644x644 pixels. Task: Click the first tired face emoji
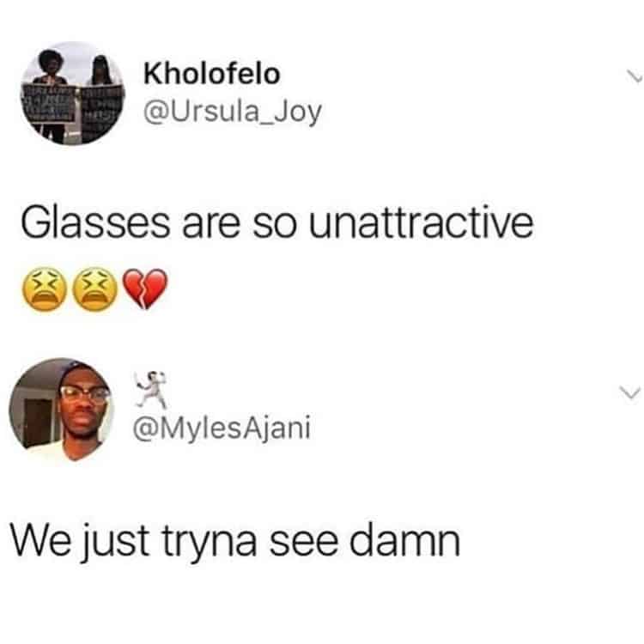click(44, 289)
